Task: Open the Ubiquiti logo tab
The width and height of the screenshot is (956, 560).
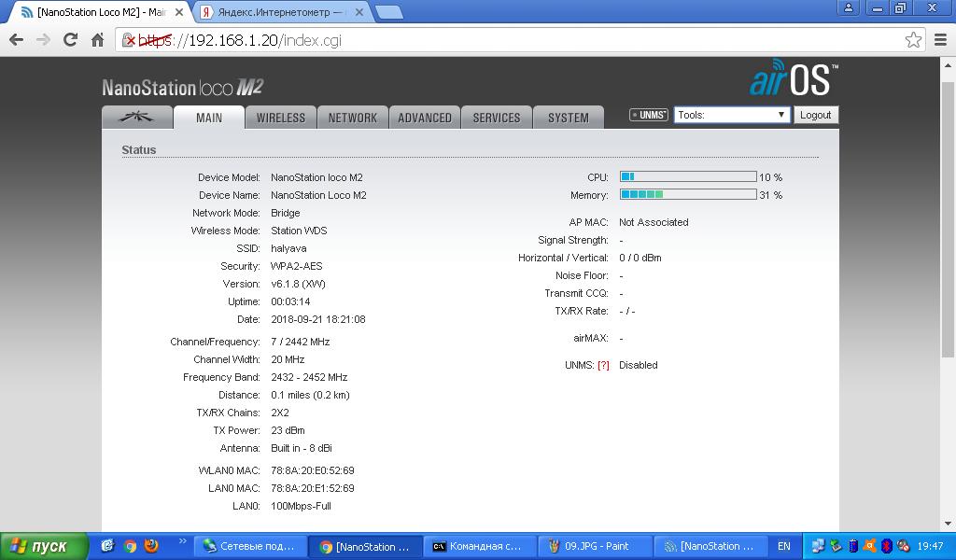Action: tap(136, 117)
